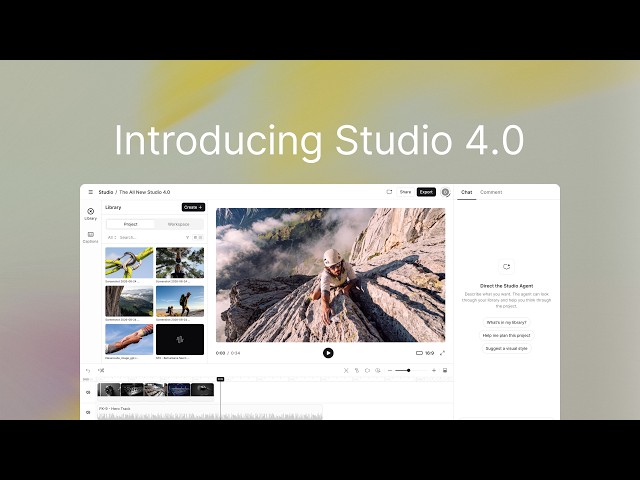Switch library to list view
The height and width of the screenshot is (480, 640).
(x=200, y=237)
